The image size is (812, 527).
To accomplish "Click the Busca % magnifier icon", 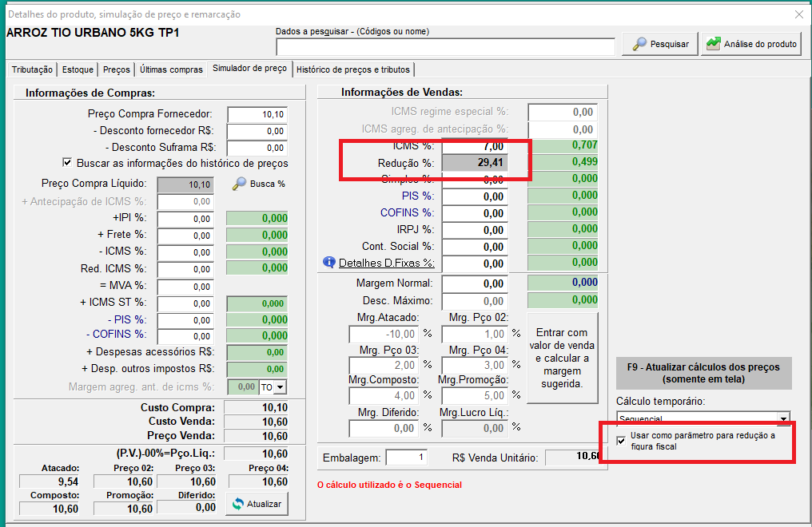I will pyautogui.click(x=240, y=184).
